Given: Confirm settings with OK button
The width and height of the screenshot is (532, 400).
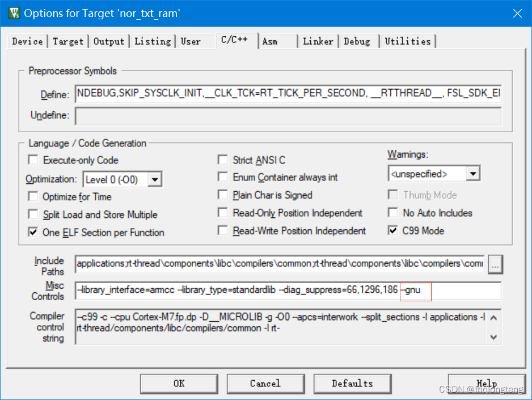Looking at the screenshot, I should click(x=179, y=384).
